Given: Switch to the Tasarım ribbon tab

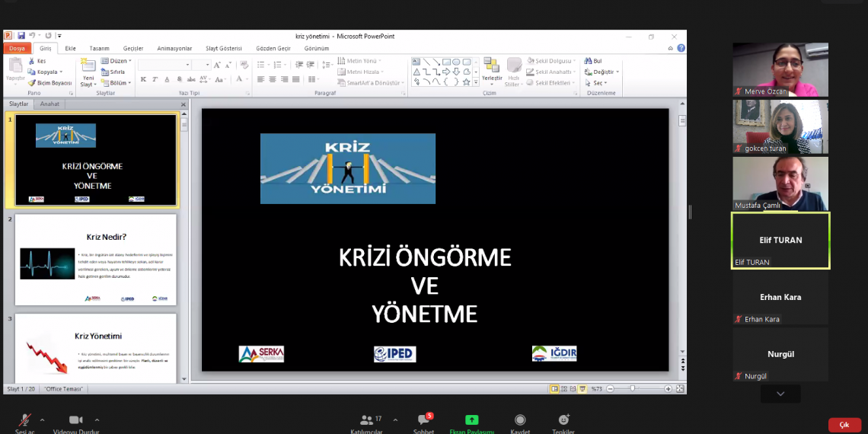Looking at the screenshot, I should pos(100,49).
